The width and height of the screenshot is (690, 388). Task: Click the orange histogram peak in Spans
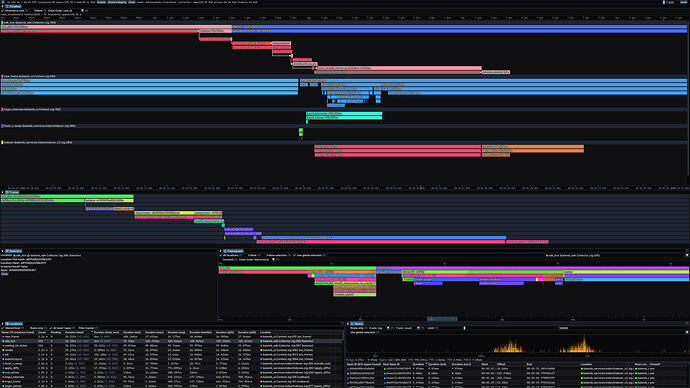pos(584,343)
